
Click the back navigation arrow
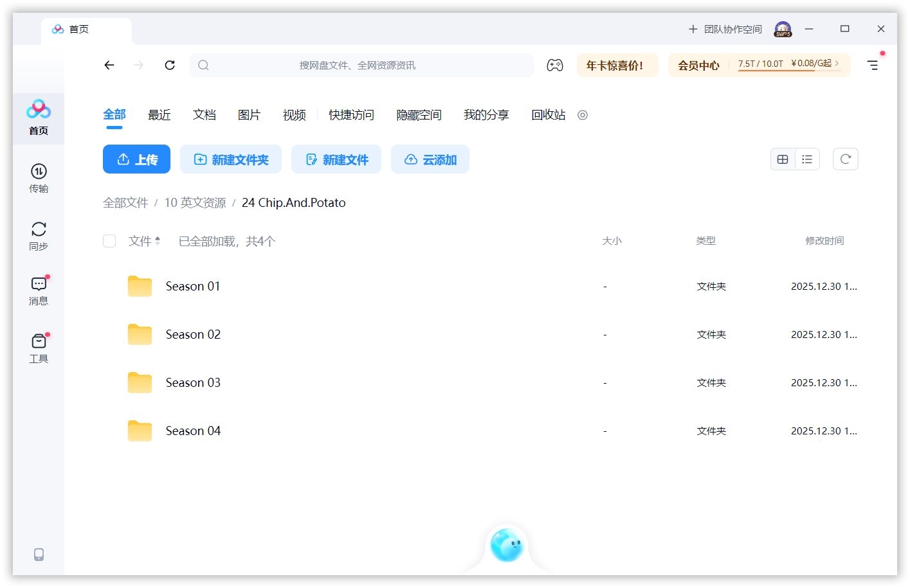click(x=109, y=65)
